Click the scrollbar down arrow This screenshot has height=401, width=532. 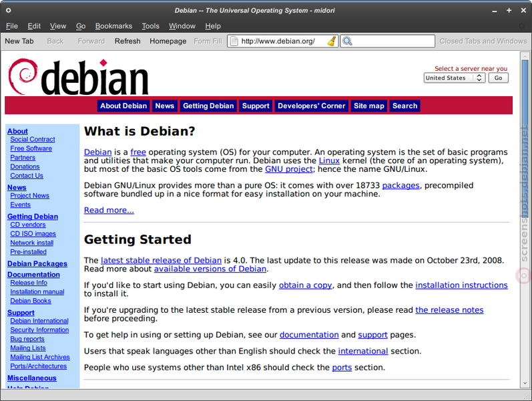525,383
